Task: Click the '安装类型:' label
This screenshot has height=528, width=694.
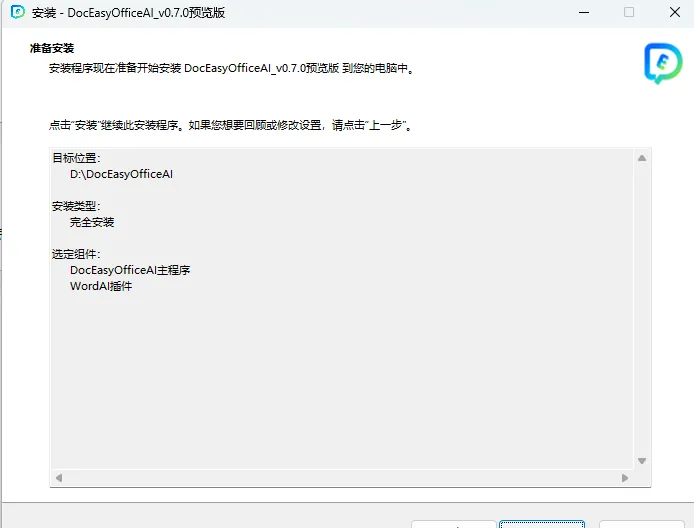Action: click(76, 206)
